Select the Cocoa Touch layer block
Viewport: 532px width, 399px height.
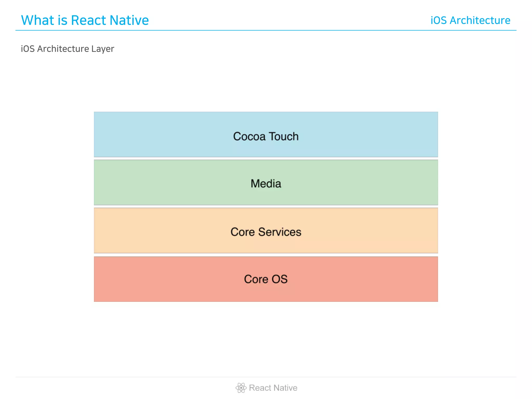click(x=266, y=134)
